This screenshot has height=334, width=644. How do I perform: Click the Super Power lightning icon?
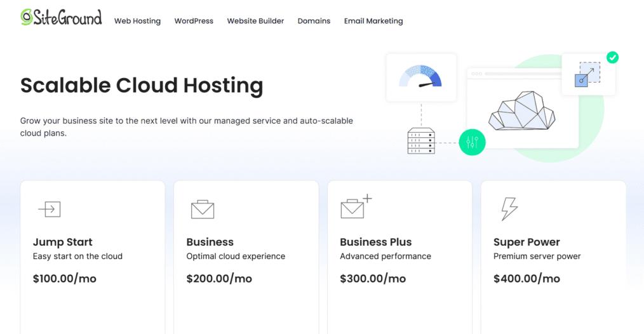509,209
